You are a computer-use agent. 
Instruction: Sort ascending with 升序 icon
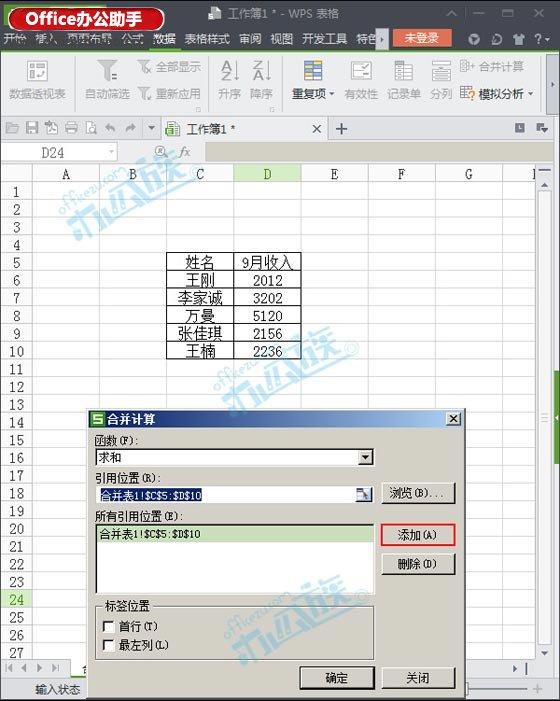pyautogui.click(x=229, y=71)
